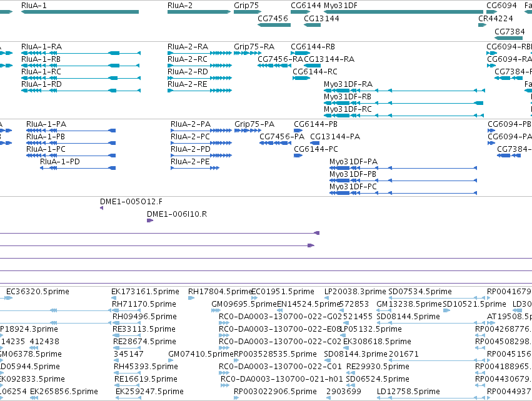Image resolution: width=532 pixels, height=401 pixels.
Task: Click EST GM13238.5prime
Action: coord(384,310)
